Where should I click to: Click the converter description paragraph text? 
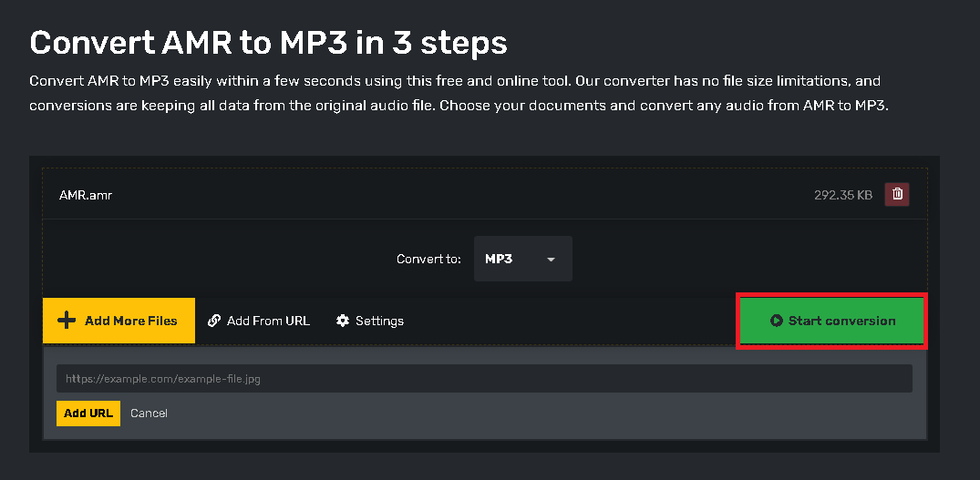click(x=456, y=93)
